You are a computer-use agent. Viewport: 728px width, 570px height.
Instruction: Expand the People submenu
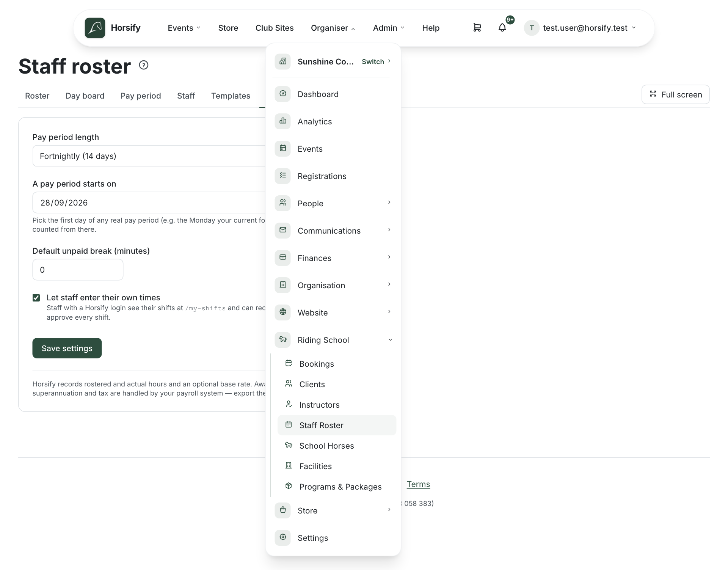tap(333, 203)
